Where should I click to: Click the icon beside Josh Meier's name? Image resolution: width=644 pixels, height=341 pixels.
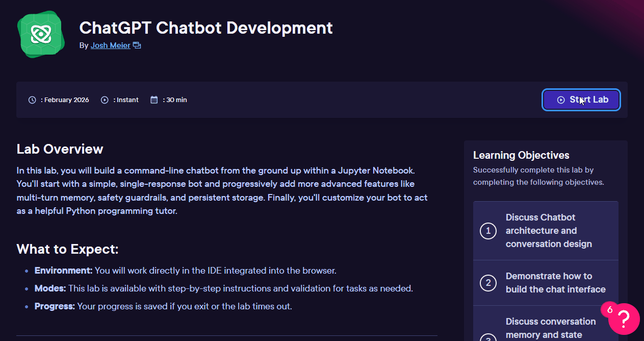(137, 45)
